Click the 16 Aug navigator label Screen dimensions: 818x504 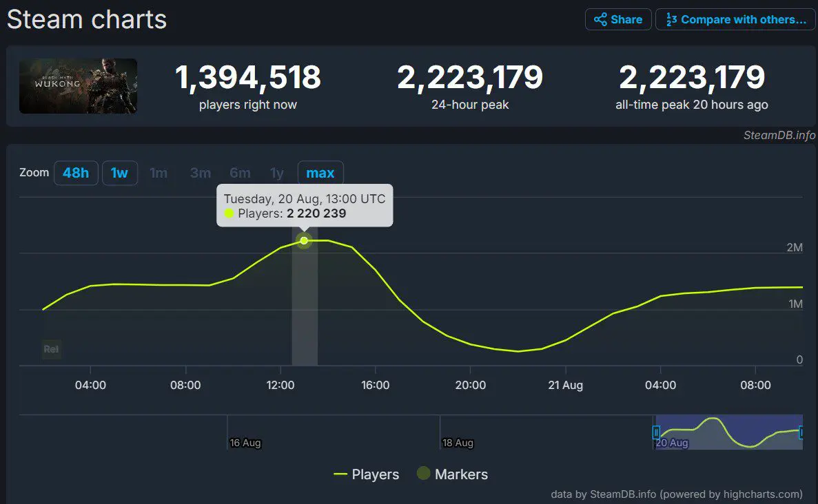pyautogui.click(x=245, y=443)
